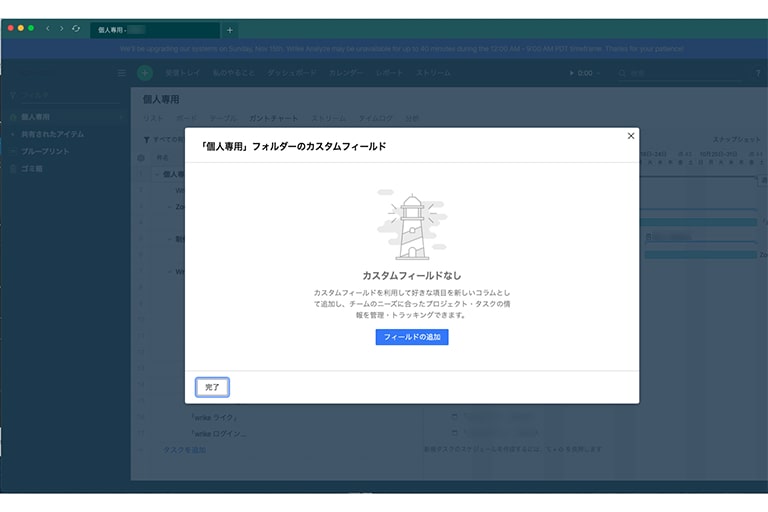The width and height of the screenshot is (768, 512).
Task: Click the timer play icon
Action: tap(572, 73)
